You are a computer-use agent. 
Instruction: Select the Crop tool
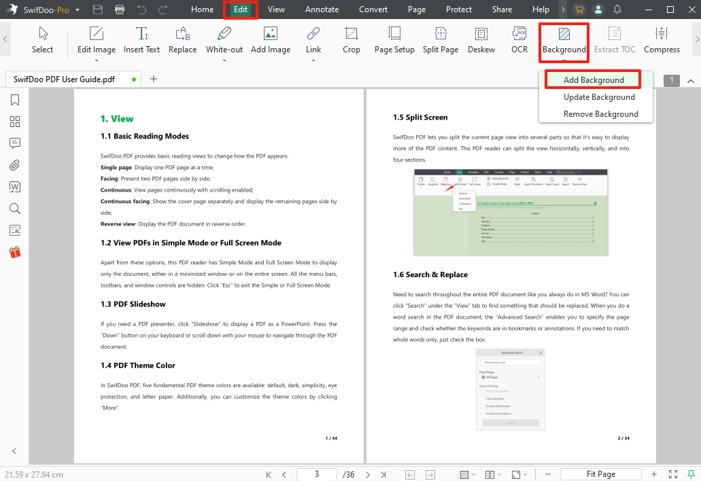pyautogui.click(x=351, y=40)
